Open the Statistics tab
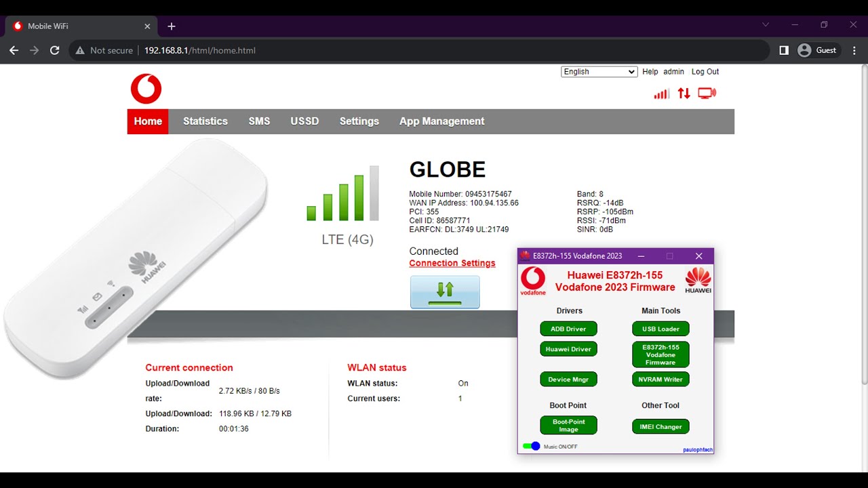Screen dimensions: 868x488 [x=205, y=121]
